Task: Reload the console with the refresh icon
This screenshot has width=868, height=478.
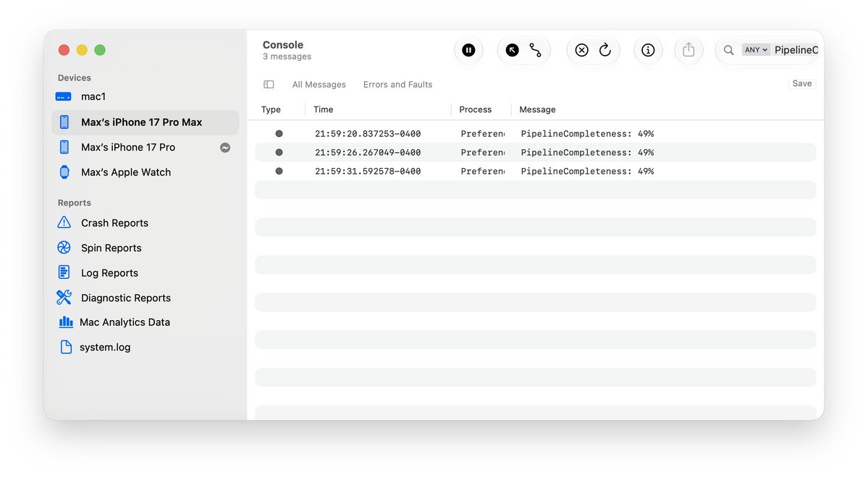Action: tap(605, 51)
